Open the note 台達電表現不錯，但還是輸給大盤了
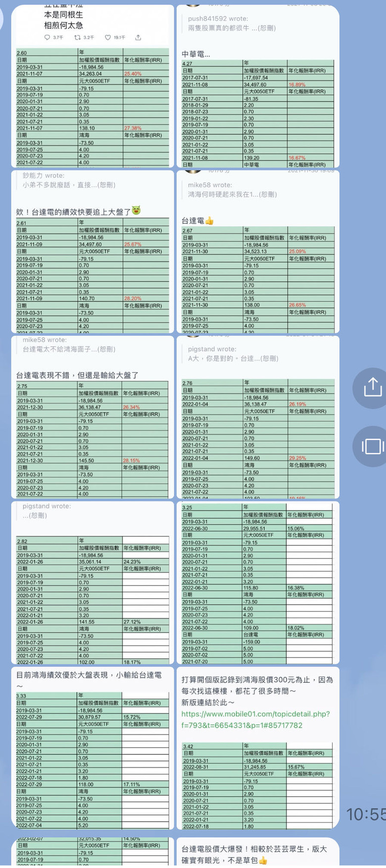This screenshot has height=868, width=386. coord(93,417)
